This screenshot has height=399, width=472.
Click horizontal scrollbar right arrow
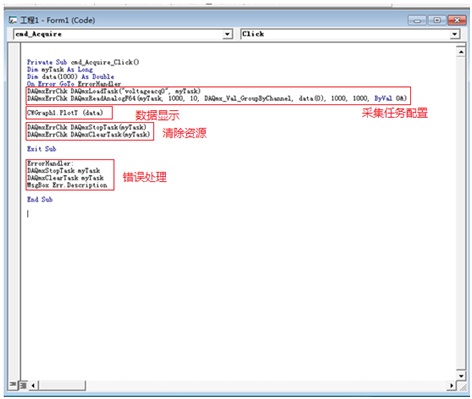451,386
